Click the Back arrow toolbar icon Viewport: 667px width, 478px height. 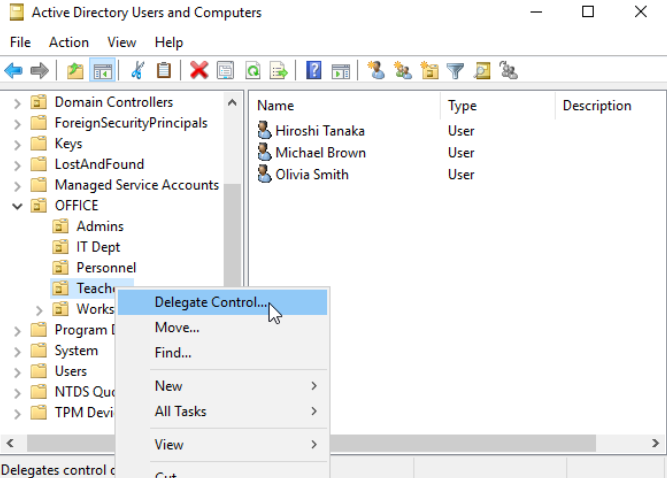pyautogui.click(x=14, y=71)
